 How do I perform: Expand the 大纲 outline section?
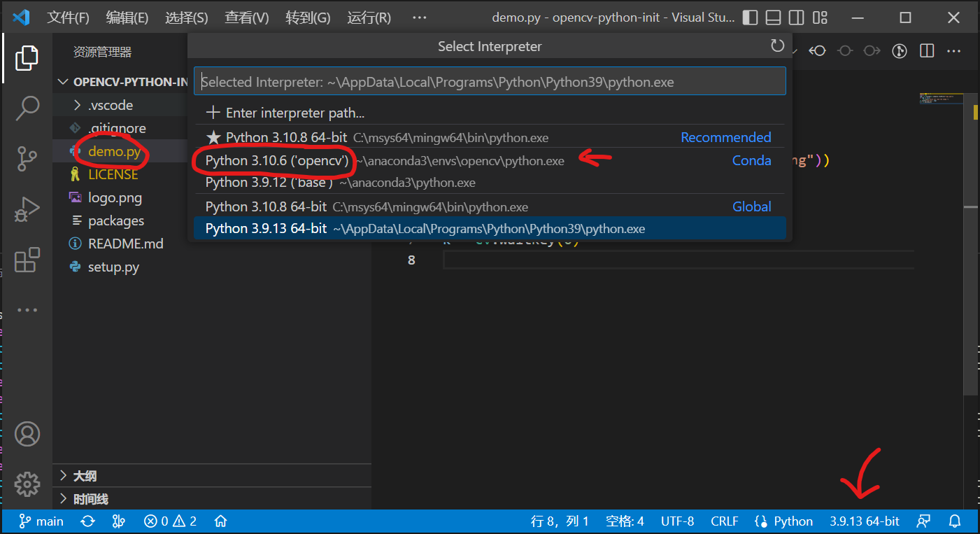85,476
